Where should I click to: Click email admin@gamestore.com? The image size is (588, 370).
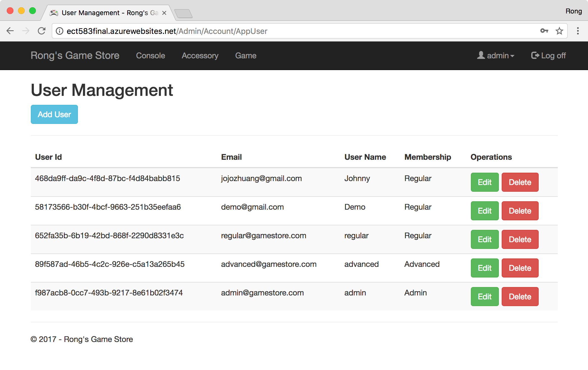click(263, 293)
